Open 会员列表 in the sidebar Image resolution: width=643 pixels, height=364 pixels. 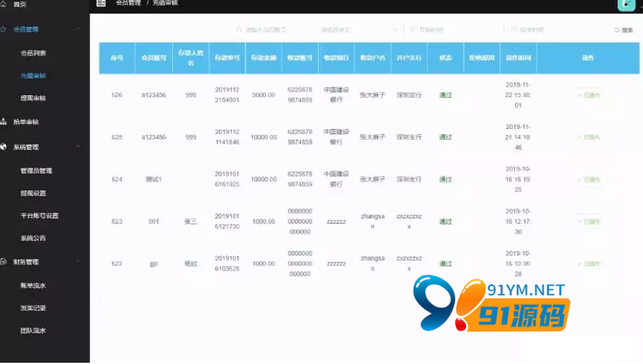point(33,53)
